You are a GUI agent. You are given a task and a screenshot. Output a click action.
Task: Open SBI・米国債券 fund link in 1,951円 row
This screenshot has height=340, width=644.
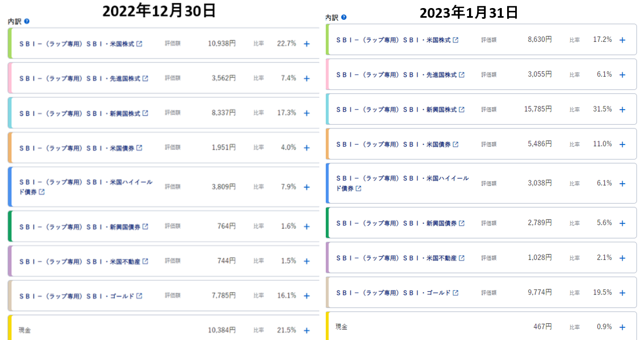77,148
